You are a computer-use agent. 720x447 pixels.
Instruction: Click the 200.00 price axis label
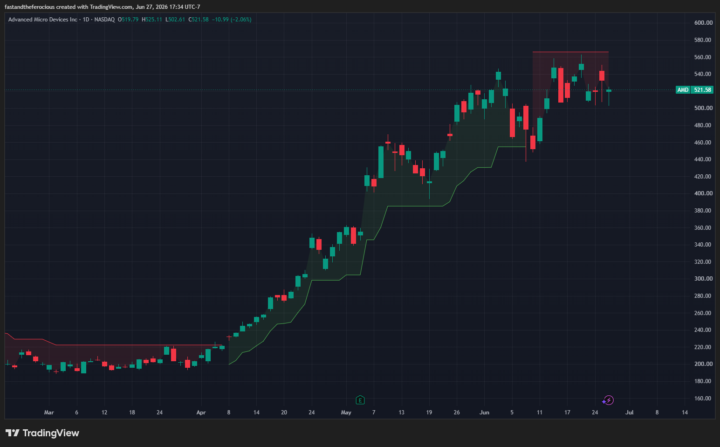click(x=703, y=364)
